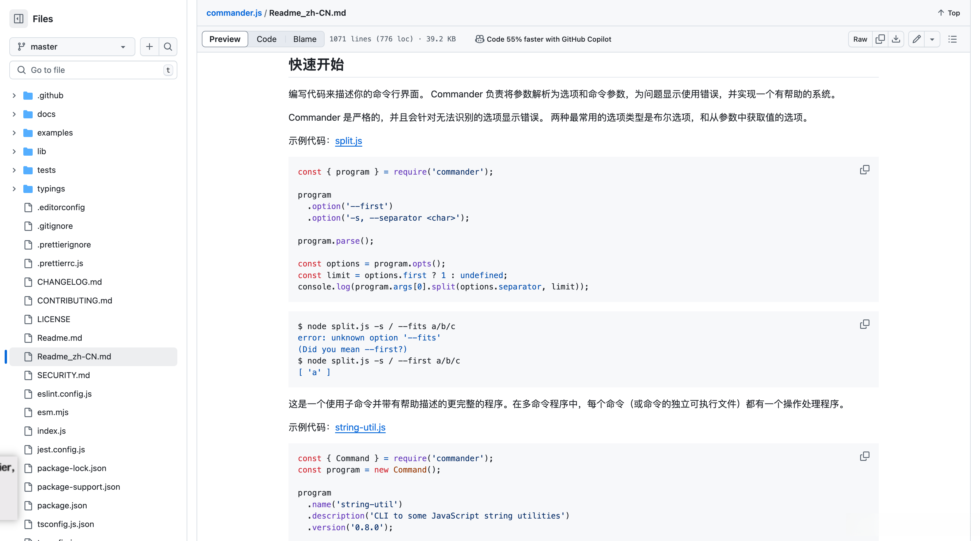Viewport: 980px width, 541px height.
Task: Expand the typings folder
Action: coord(14,189)
